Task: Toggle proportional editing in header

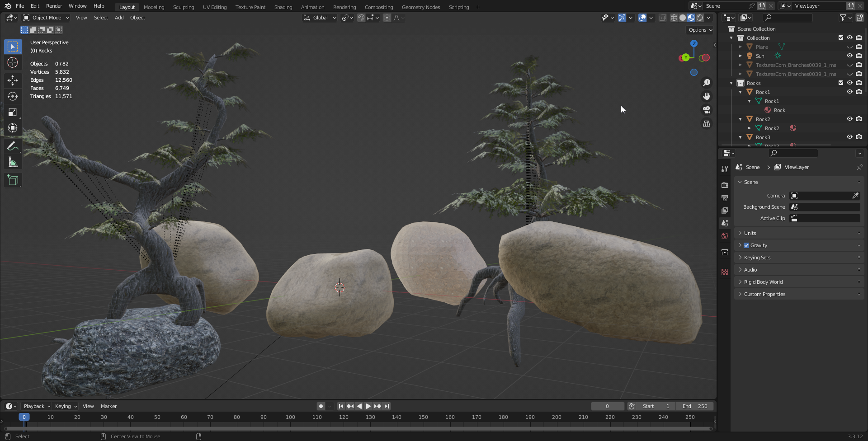Action: 387,18
